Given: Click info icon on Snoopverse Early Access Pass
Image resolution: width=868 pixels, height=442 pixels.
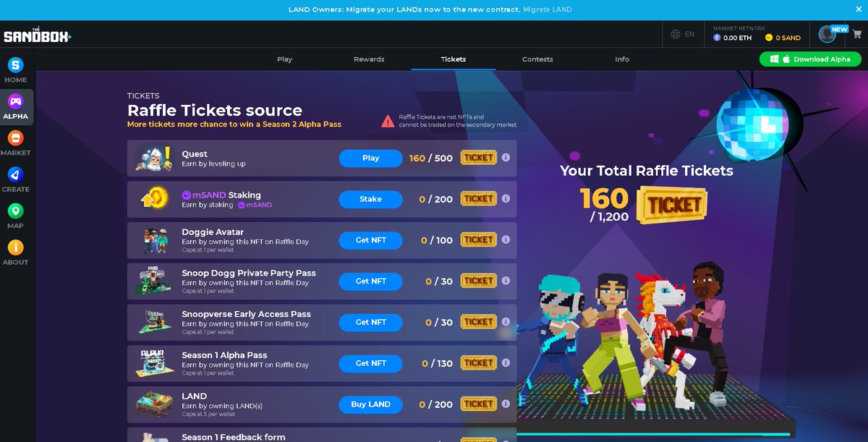Looking at the screenshot, I should click(506, 322).
